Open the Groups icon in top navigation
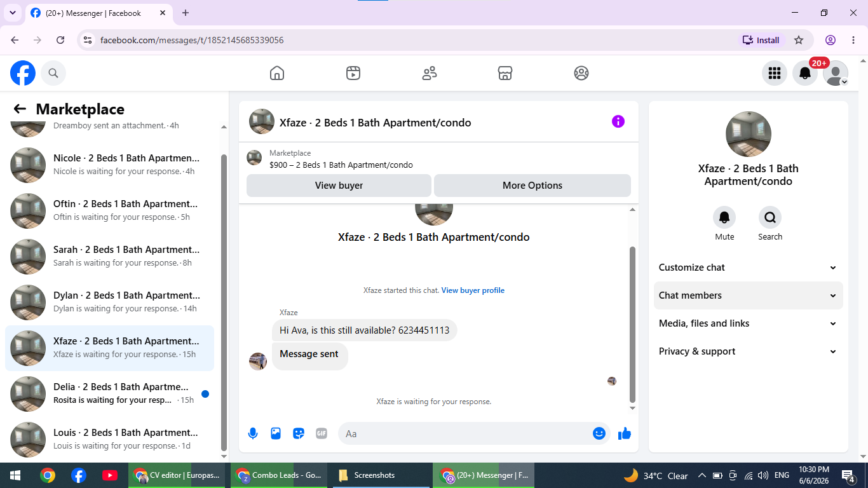The width and height of the screenshot is (868, 488). (x=581, y=73)
